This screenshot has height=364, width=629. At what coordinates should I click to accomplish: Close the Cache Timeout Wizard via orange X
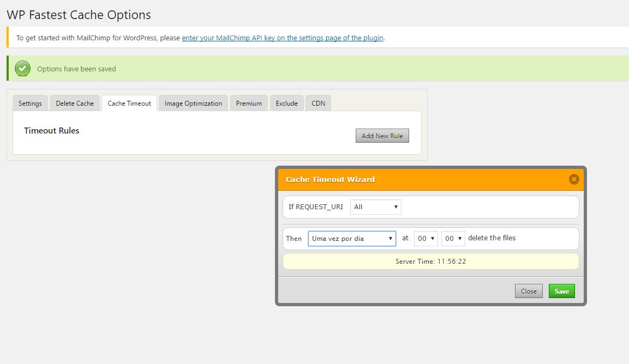pos(574,179)
